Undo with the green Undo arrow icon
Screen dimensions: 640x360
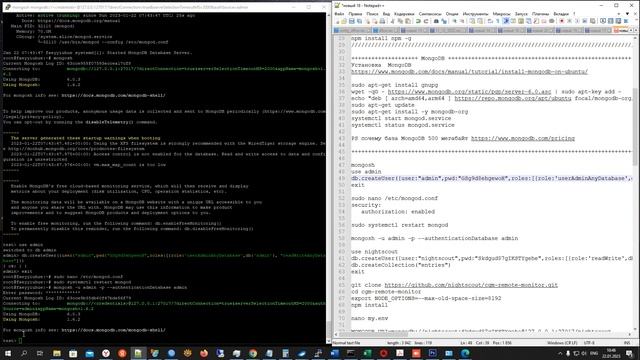[418, 21]
